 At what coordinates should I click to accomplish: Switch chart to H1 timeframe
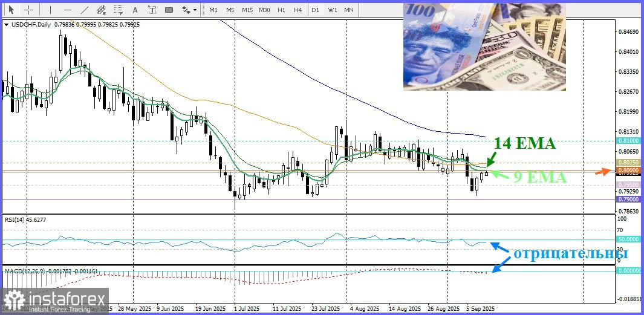(281, 10)
